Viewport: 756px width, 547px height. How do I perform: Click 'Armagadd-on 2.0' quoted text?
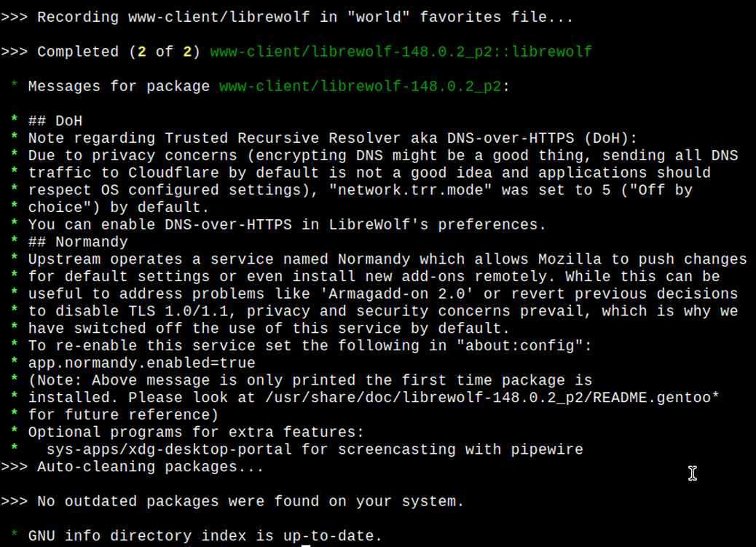coord(396,294)
